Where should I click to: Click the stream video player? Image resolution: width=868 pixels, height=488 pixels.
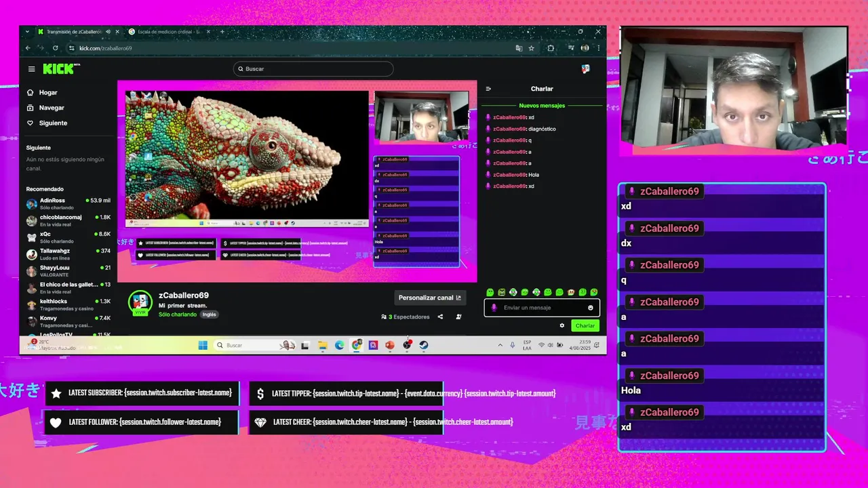click(297, 181)
